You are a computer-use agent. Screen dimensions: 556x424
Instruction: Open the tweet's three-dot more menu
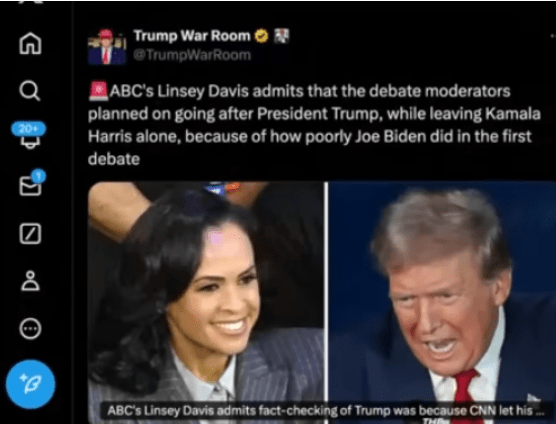click(553, 36)
